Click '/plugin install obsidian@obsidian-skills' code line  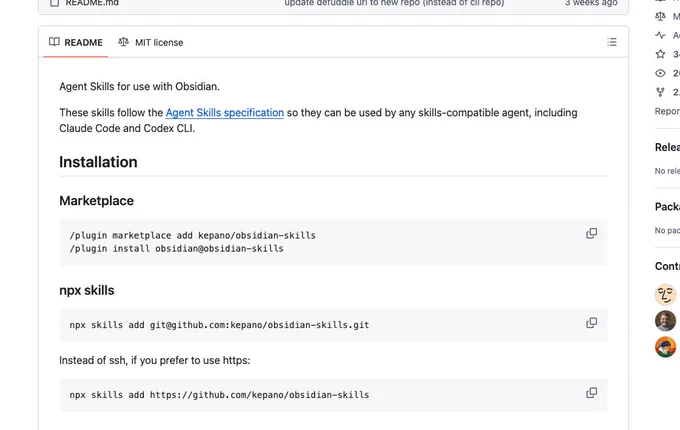[177, 249]
